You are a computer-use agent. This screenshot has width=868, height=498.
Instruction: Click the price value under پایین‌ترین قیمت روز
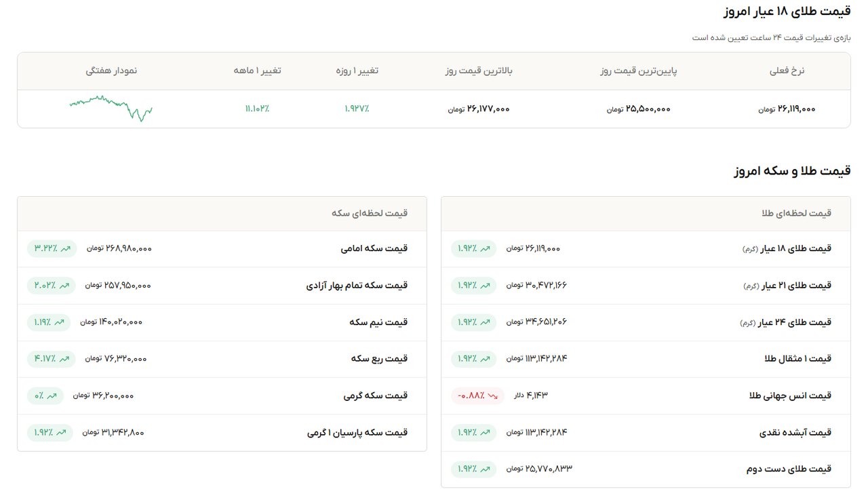639,109
